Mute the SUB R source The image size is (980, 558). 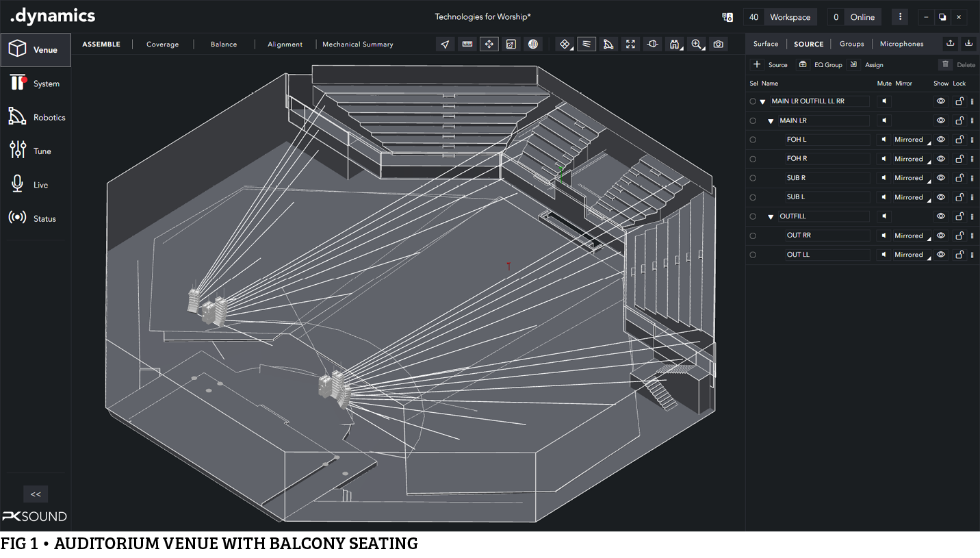884,178
